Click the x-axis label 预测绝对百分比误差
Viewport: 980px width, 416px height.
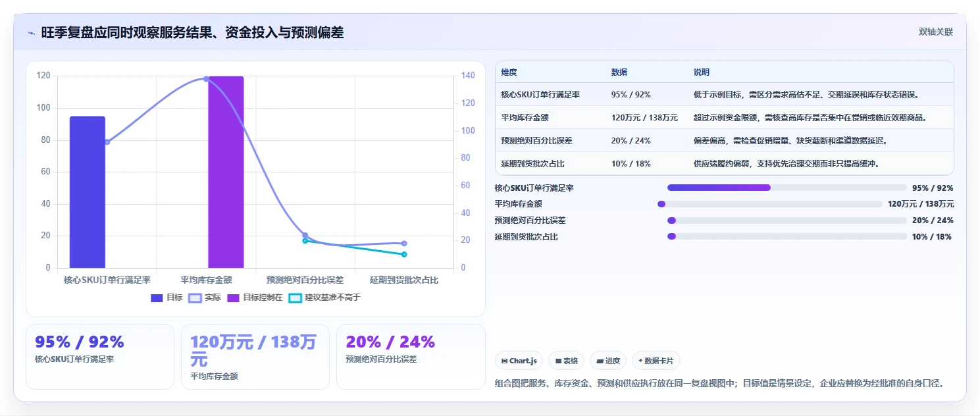click(x=305, y=280)
